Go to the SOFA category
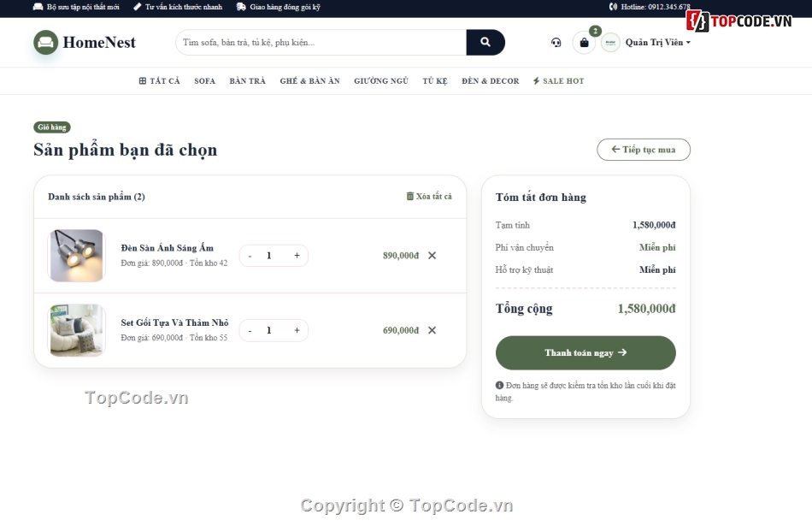812x532 pixels. (x=204, y=80)
